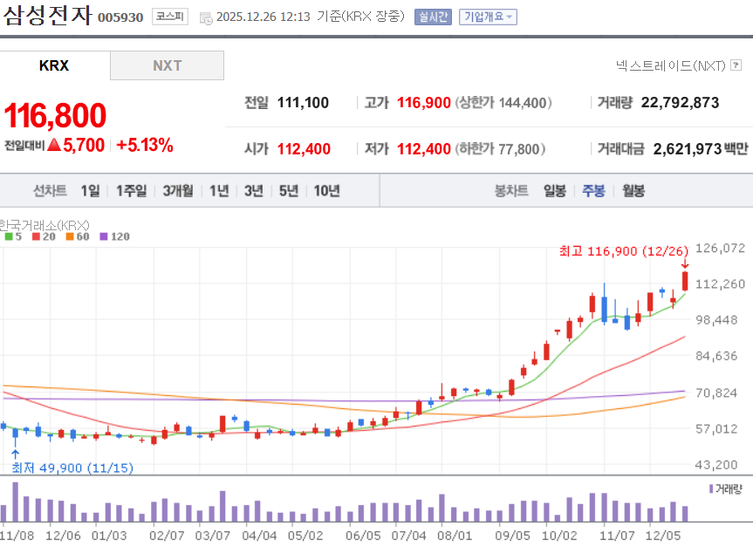Click the current price 116,800
This screenshot has height=560, width=753.
[x=55, y=115]
